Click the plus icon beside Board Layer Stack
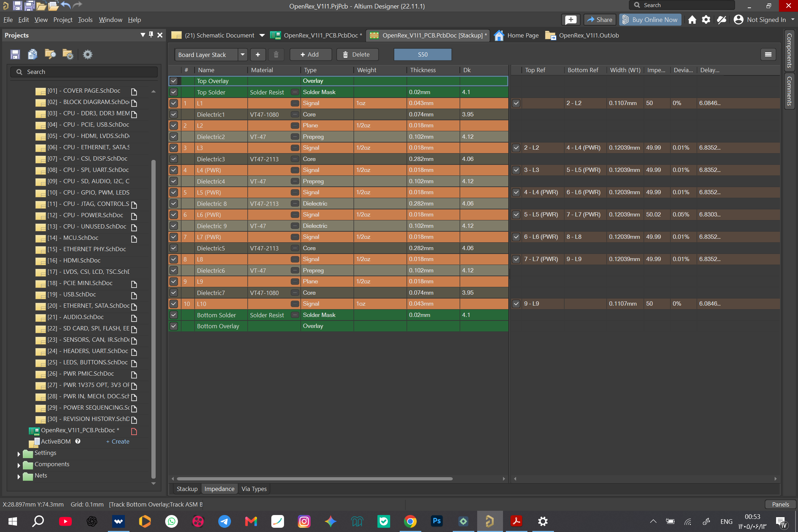The image size is (798, 532). pos(258,54)
